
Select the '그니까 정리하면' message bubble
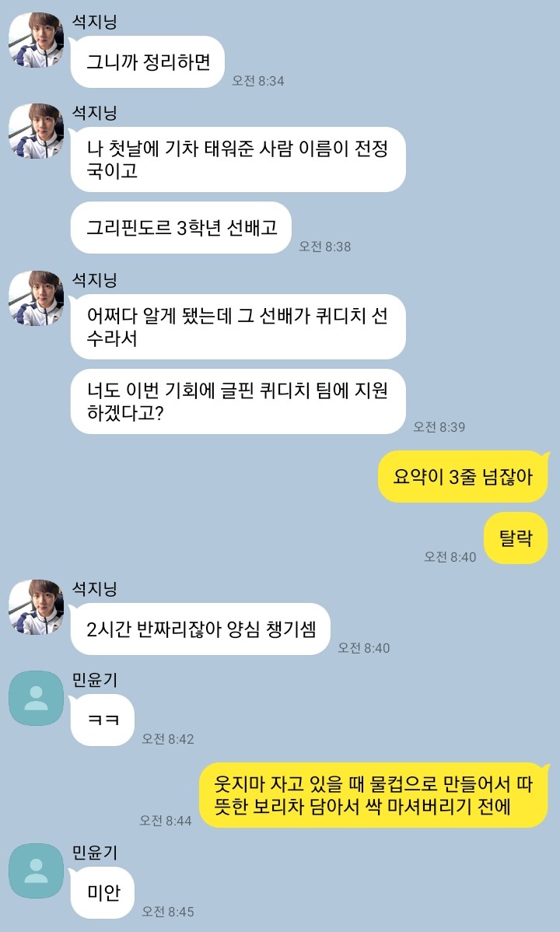[x=148, y=61]
